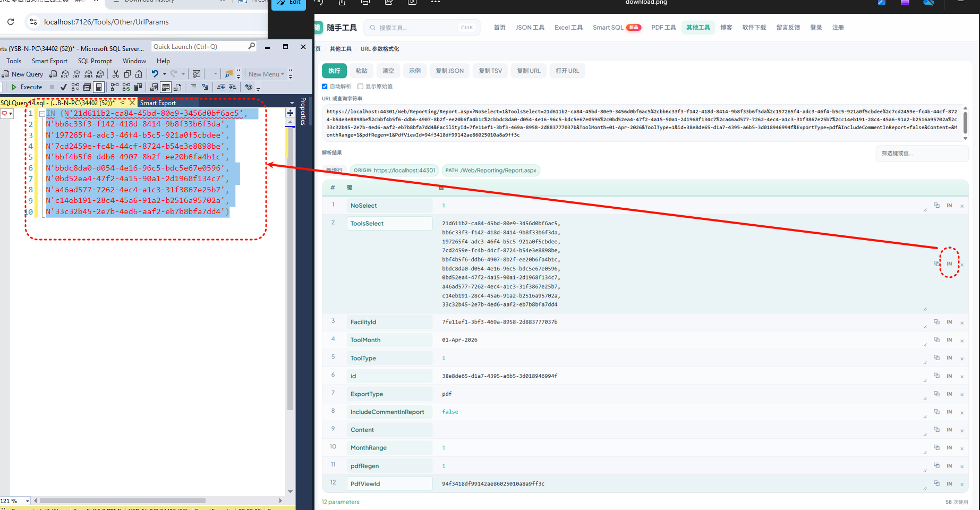Image resolution: width=980 pixels, height=510 pixels.
Task: Open the Undo history dropdown arrow
Action: [165, 74]
